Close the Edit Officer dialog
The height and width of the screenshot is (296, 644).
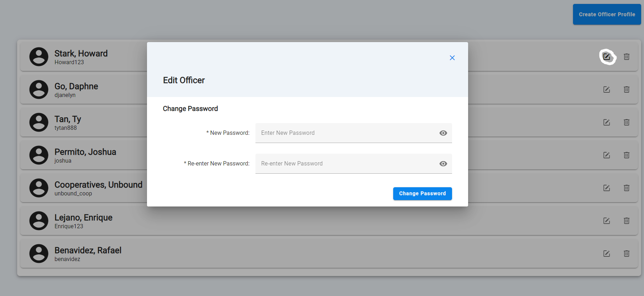pyautogui.click(x=452, y=57)
